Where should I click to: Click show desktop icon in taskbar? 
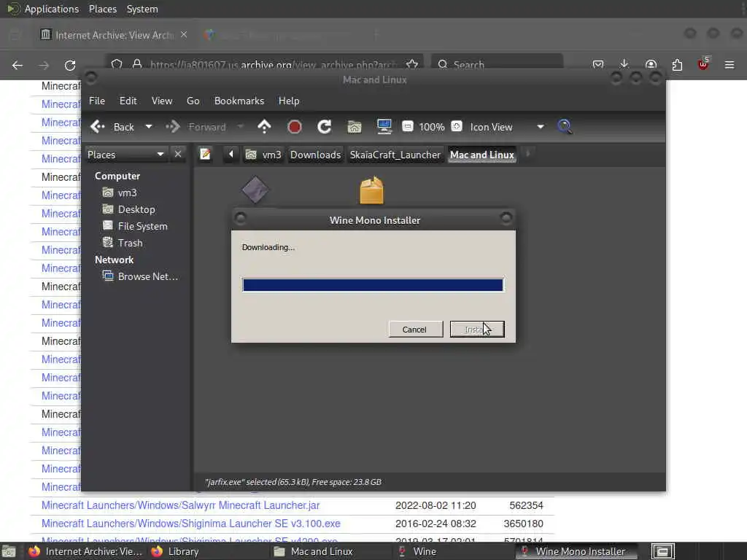click(x=9, y=551)
